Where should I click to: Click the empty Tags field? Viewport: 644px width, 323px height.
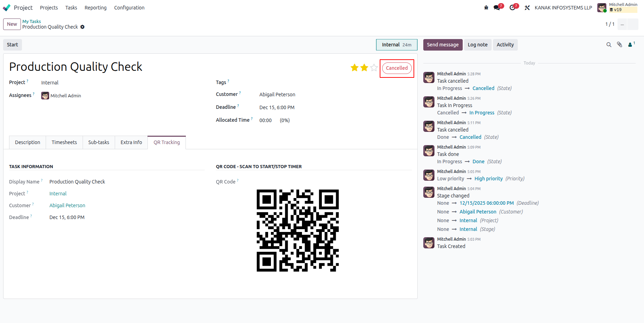(x=335, y=82)
